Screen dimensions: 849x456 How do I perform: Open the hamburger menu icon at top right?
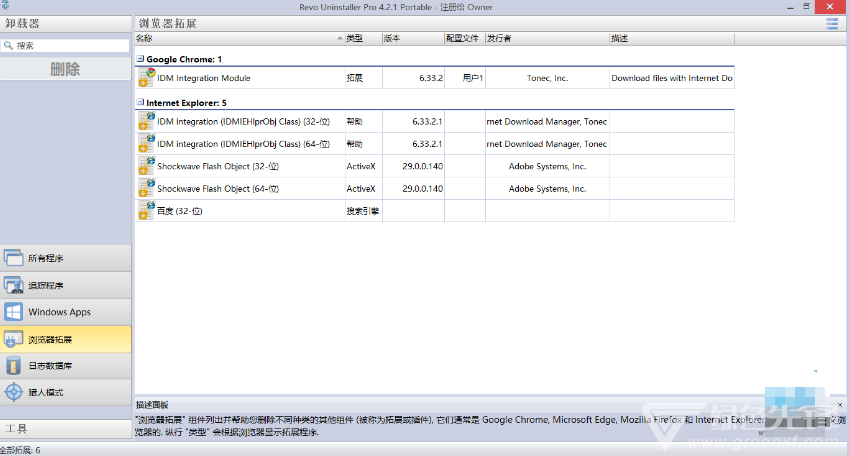pos(832,23)
